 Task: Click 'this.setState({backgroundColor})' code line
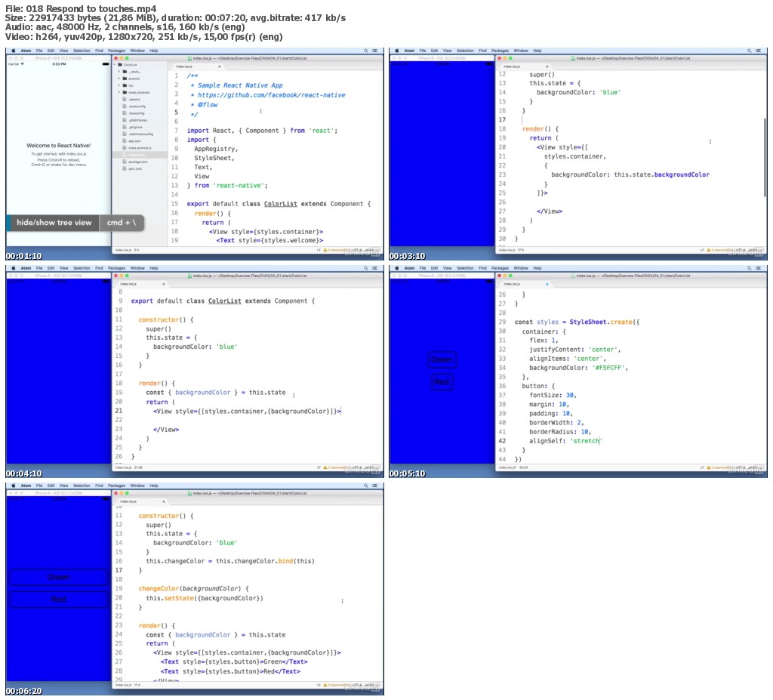pyautogui.click(x=205, y=598)
